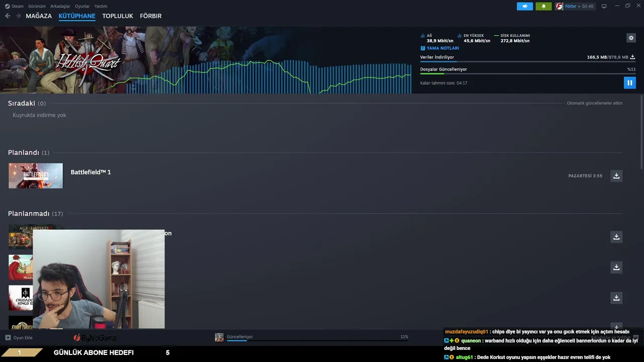The height and width of the screenshot is (362, 644).
Task: Click Oyun Ekle add game button
Action: pos(19,337)
